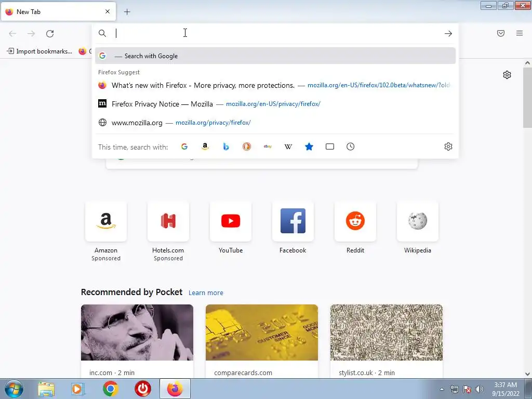
Task: Open the red power app on taskbar
Action: (x=143, y=389)
